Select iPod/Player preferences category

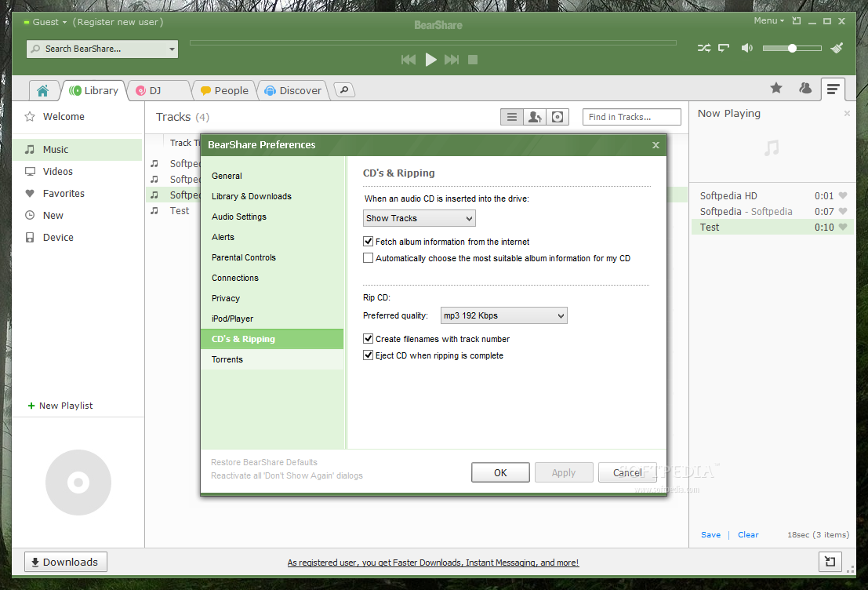tap(272, 319)
